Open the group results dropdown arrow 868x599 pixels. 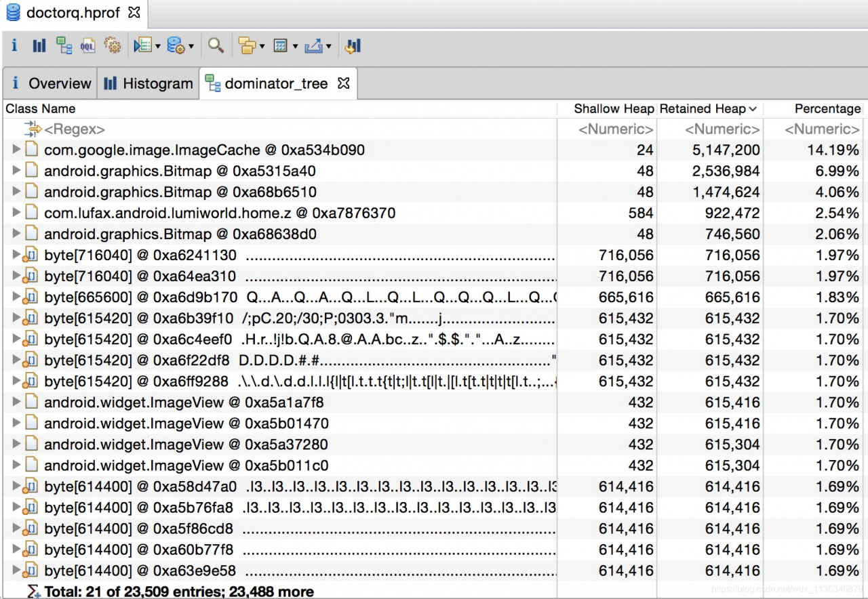(x=262, y=46)
